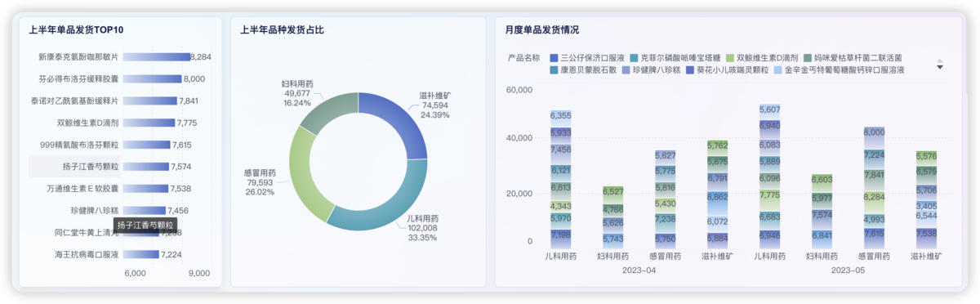Viewport: 980px width, 304px height.
Task: Click the 60,000 y-axis label
Action: tap(519, 90)
